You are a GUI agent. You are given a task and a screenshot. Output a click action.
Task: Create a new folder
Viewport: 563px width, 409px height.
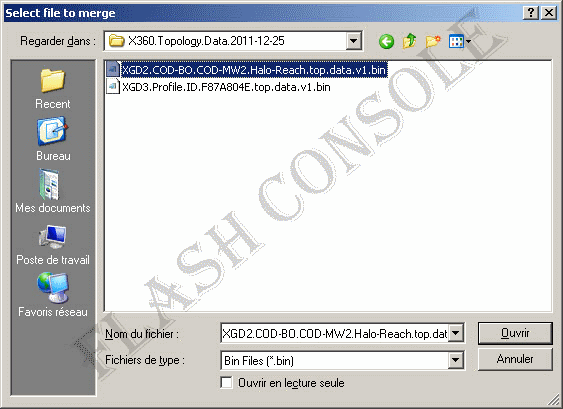pos(433,41)
